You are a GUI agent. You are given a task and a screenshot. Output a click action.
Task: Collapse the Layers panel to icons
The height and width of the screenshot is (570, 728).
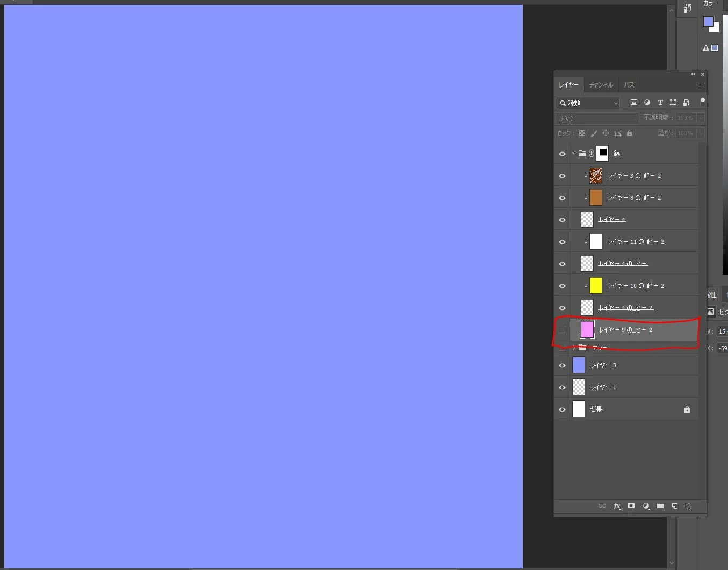pos(693,74)
